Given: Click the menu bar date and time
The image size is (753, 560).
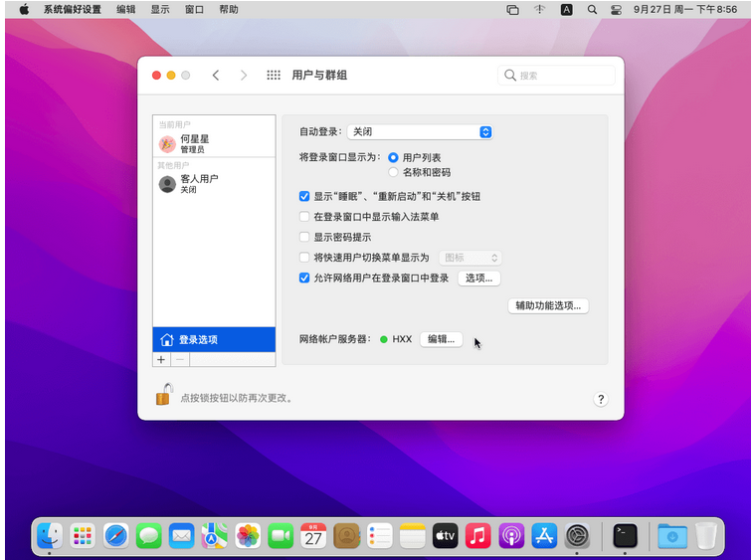Looking at the screenshot, I should click(x=684, y=10).
